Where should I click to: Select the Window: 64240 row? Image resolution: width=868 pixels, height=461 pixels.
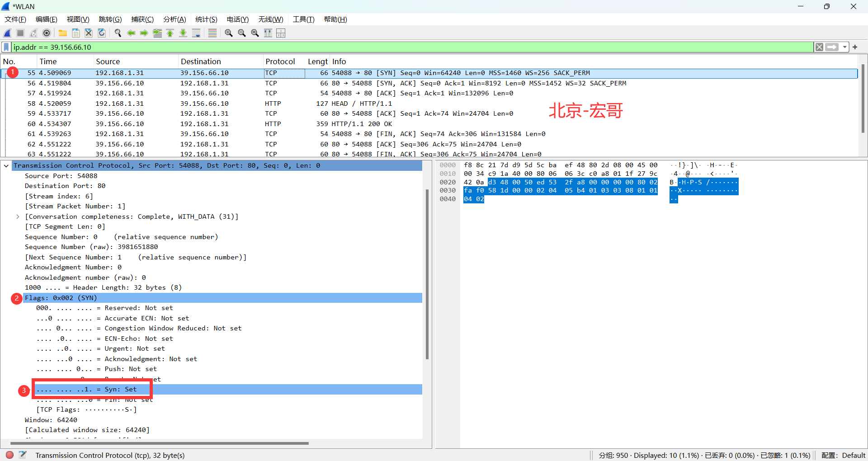pos(223,420)
